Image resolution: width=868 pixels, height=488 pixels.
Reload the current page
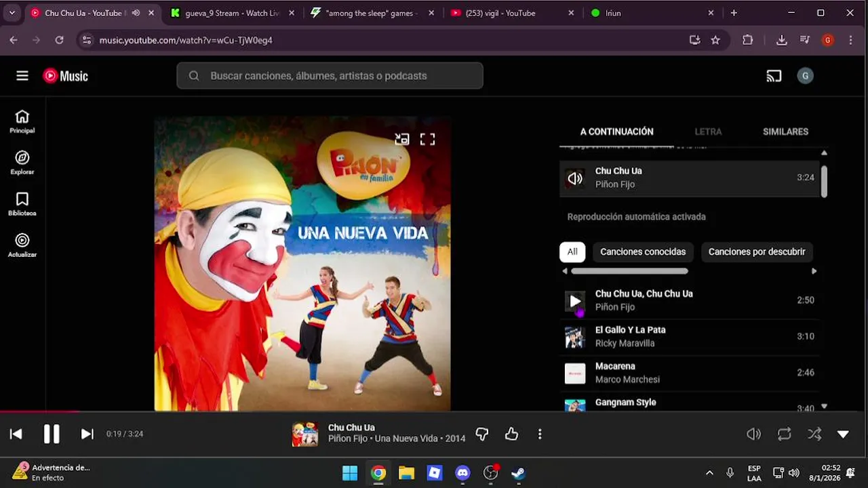59,40
